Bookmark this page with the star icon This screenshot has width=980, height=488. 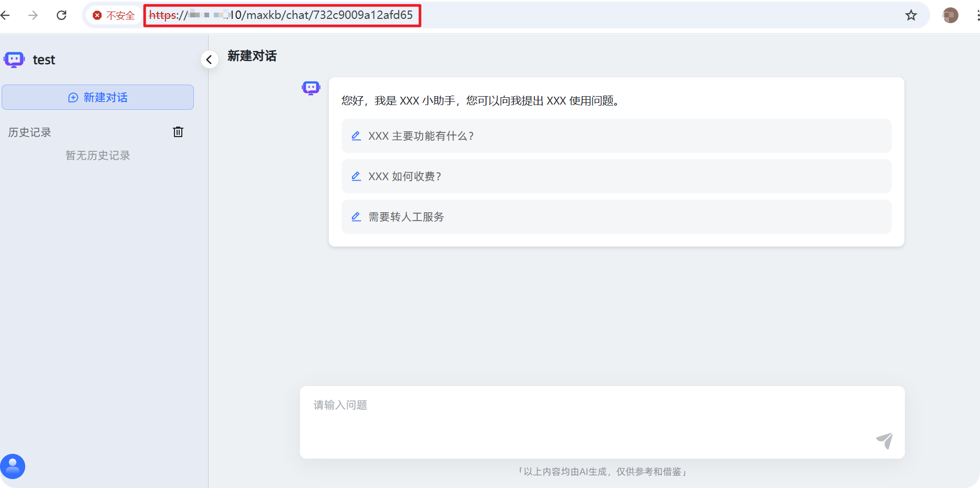pos(911,15)
